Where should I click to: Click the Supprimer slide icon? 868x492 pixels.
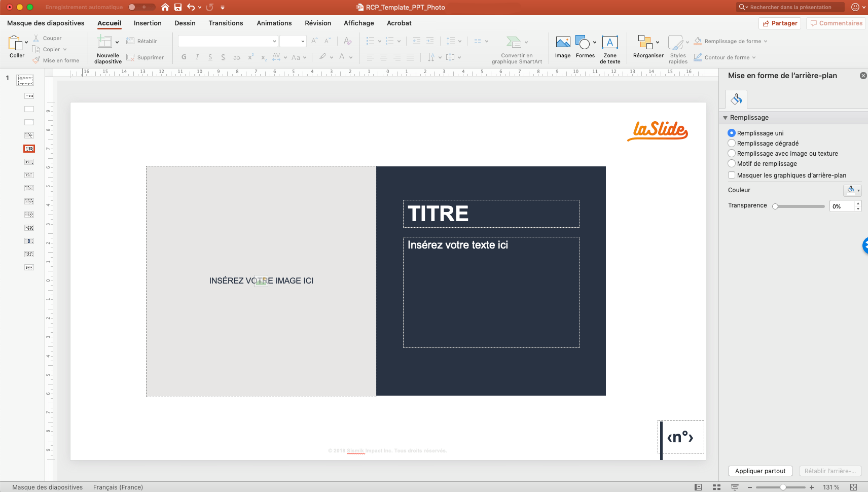130,57
